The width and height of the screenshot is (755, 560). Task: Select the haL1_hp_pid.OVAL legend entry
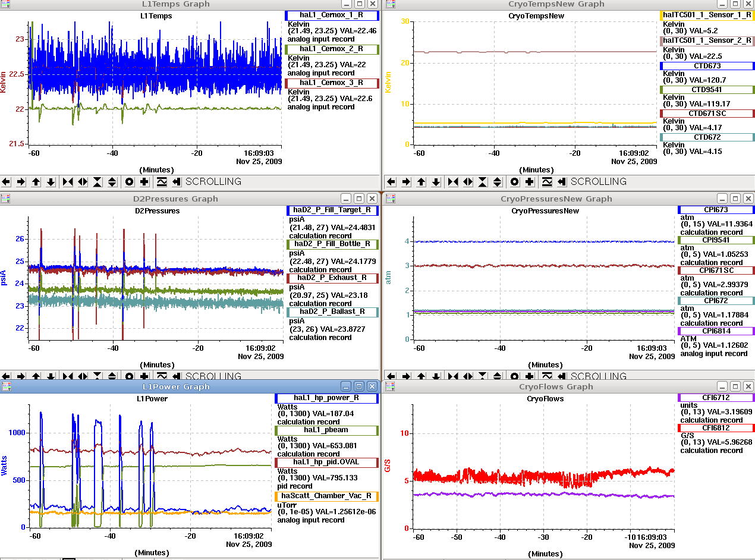click(x=326, y=462)
